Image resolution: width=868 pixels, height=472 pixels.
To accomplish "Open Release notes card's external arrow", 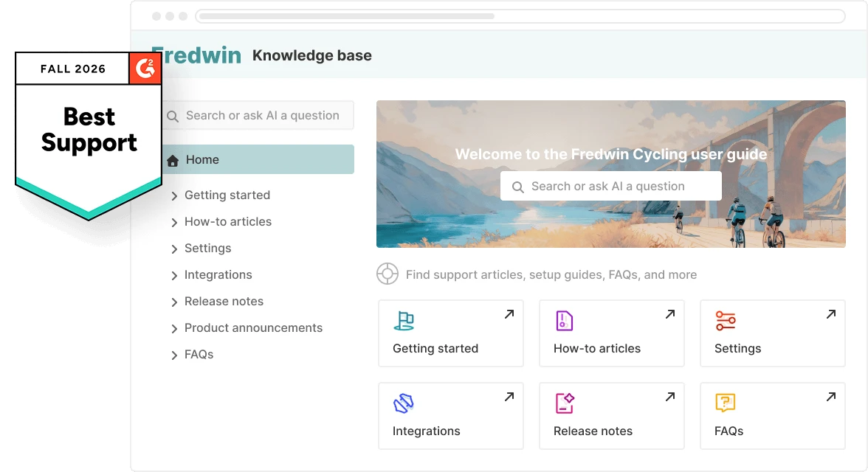I will (x=670, y=397).
